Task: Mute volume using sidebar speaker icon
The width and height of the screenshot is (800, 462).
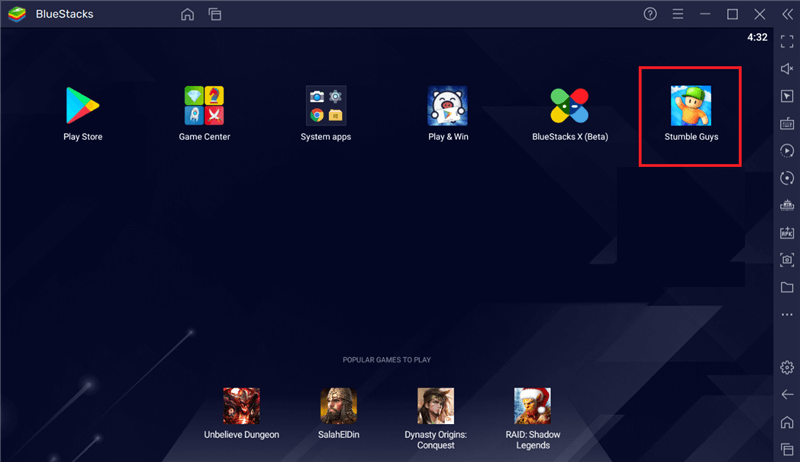Action: coord(787,68)
